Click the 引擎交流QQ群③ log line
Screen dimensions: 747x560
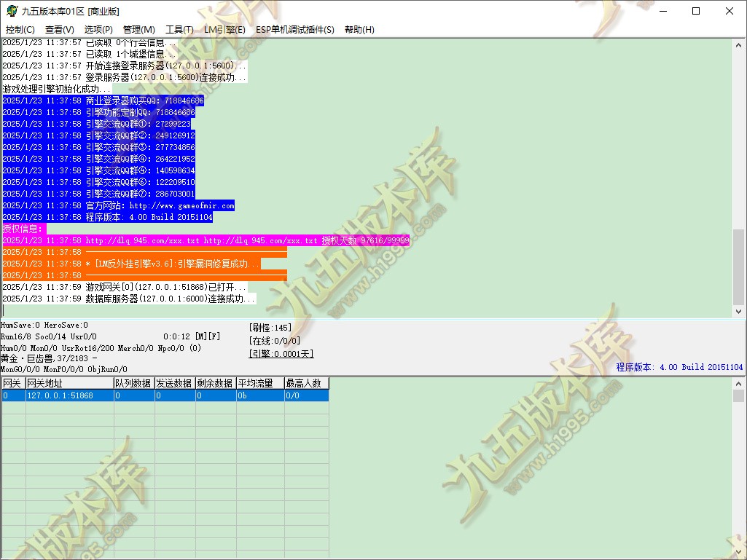[98, 147]
